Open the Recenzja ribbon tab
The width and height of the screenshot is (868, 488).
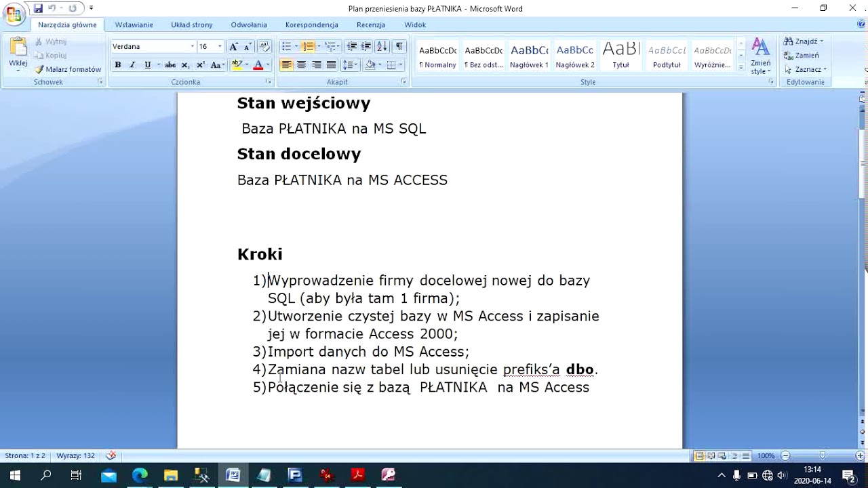click(x=371, y=25)
